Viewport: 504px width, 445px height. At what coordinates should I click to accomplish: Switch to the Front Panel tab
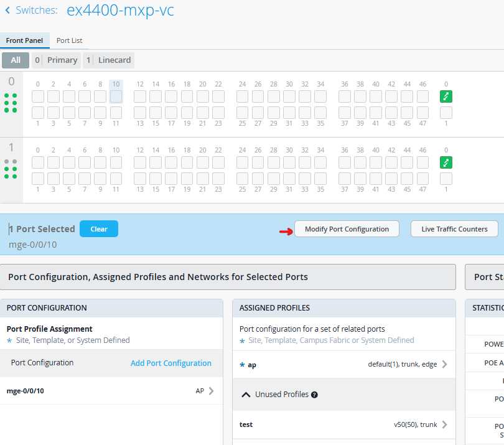point(24,40)
